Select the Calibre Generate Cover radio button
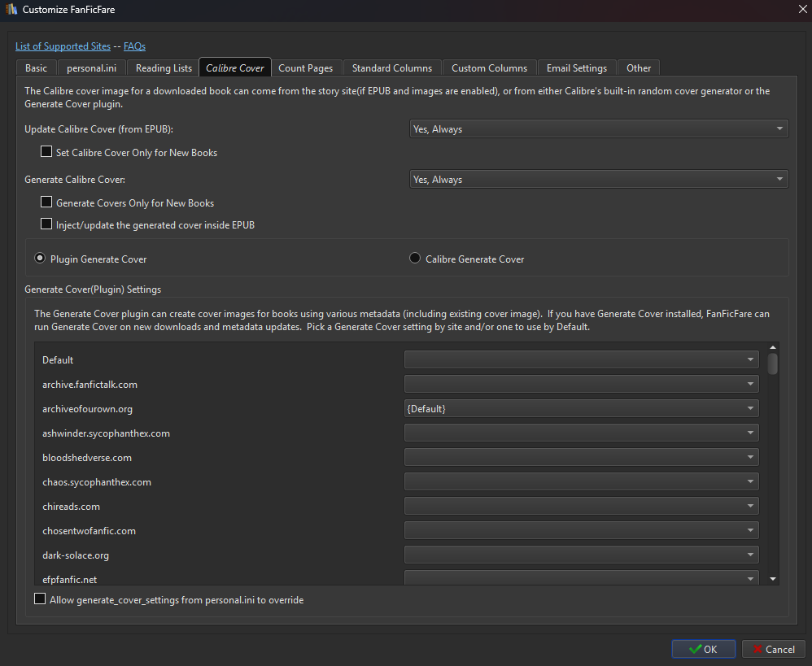This screenshot has width=812, height=666. coord(415,259)
